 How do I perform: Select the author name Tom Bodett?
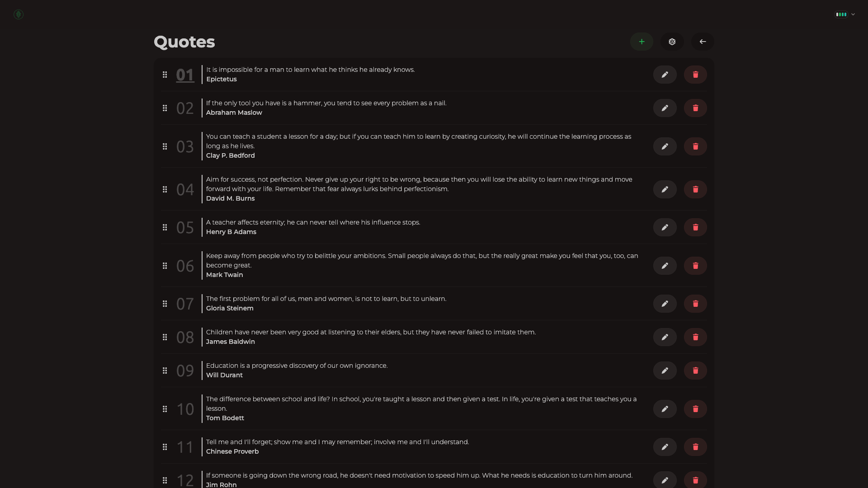click(x=225, y=418)
